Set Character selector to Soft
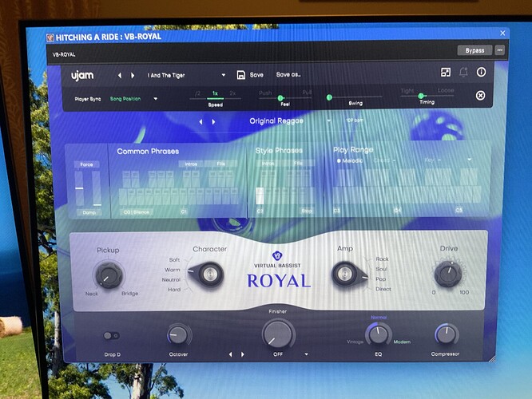This screenshot has height=399, width=532. (174, 259)
